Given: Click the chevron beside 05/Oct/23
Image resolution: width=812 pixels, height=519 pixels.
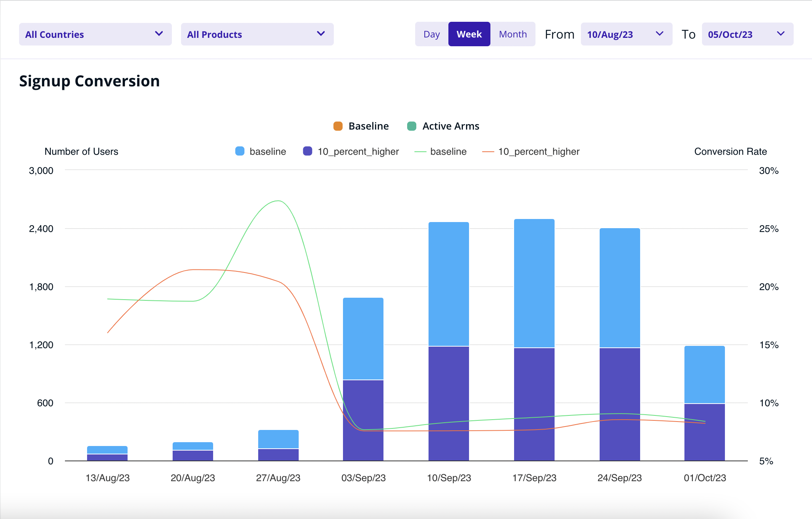Looking at the screenshot, I should [781, 34].
